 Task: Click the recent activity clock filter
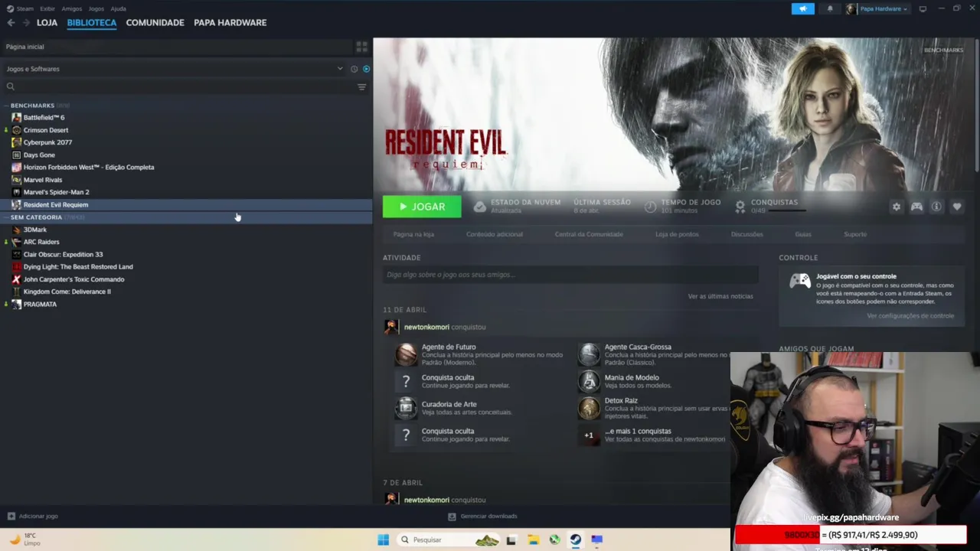coord(354,69)
